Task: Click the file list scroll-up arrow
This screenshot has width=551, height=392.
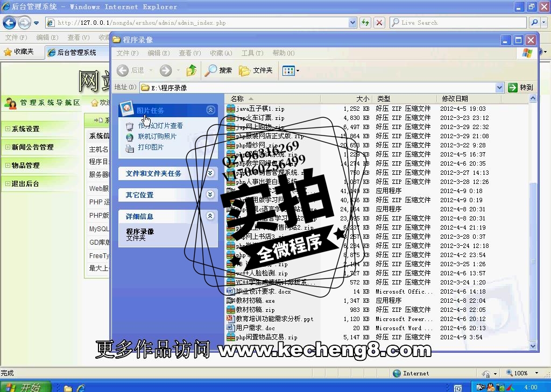Action: (x=533, y=99)
